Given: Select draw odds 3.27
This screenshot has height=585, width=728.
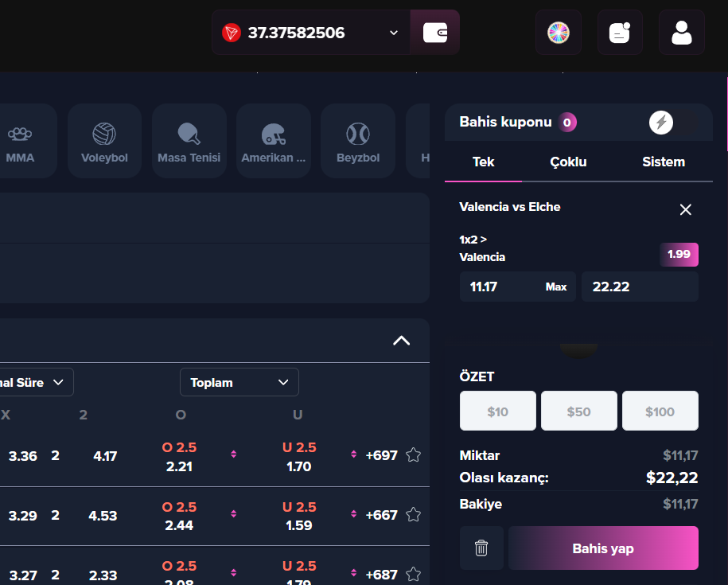Looking at the screenshot, I should pyautogui.click(x=23, y=575).
